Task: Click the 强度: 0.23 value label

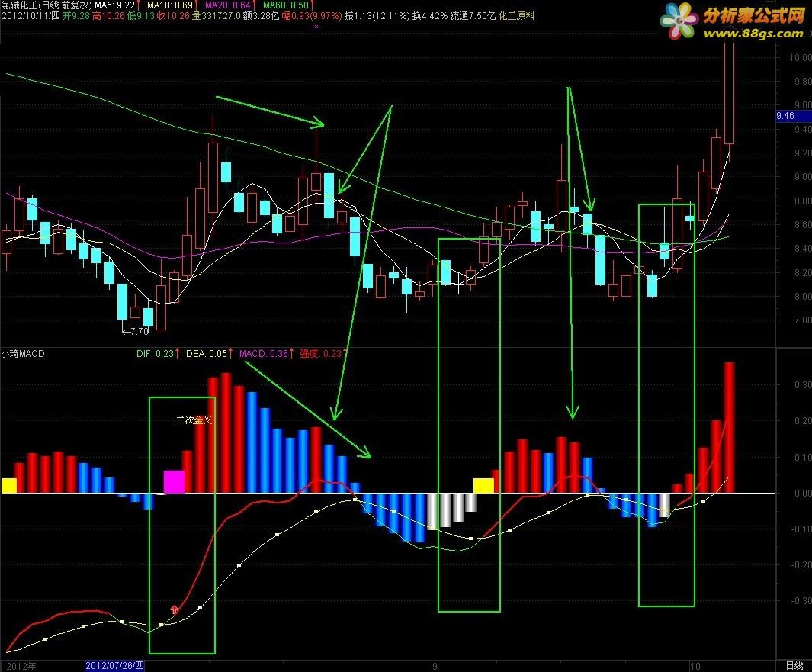Action: tap(320, 354)
